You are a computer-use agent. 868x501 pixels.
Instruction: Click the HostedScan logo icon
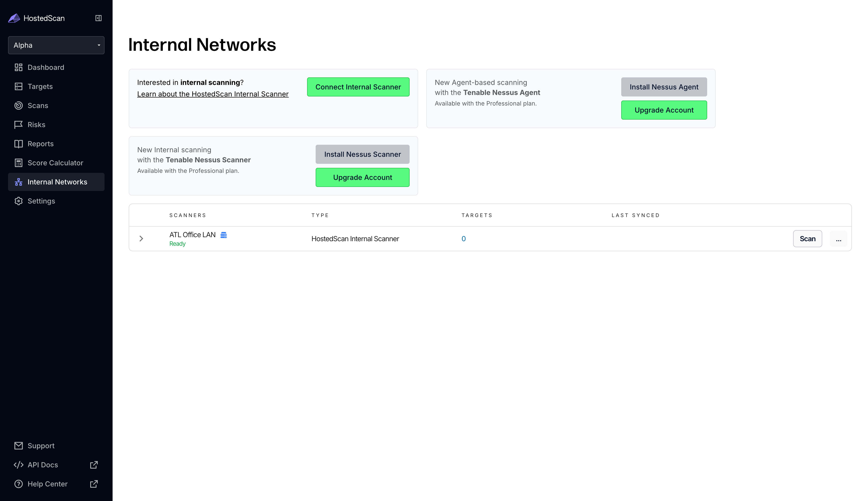(14, 18)
